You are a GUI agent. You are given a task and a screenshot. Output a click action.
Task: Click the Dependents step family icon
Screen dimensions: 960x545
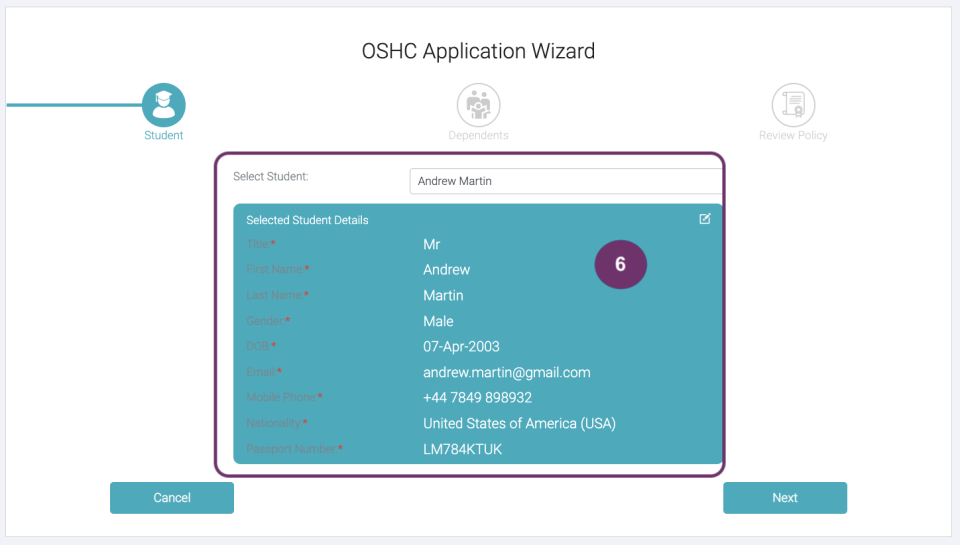pos(478,104)
